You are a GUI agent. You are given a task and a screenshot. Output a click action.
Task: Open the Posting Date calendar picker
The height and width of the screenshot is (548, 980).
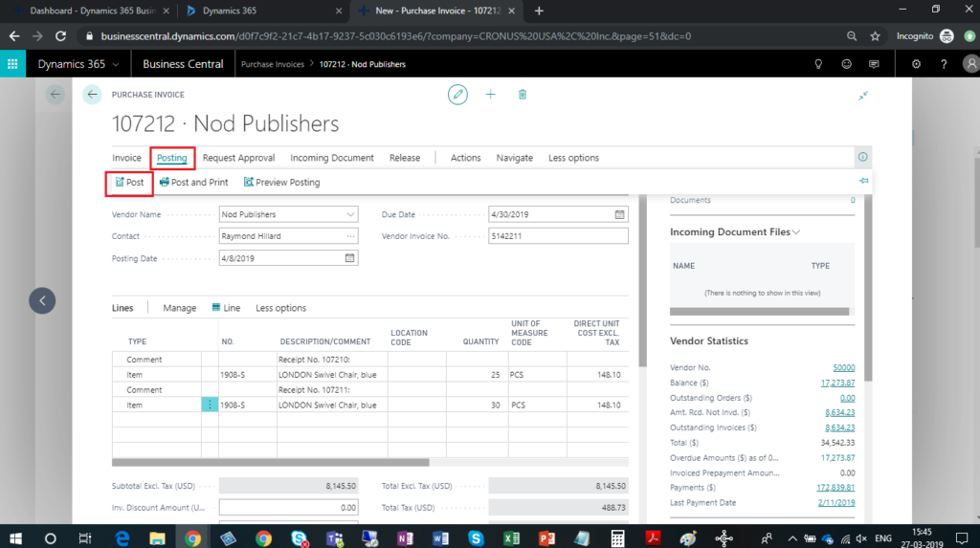[x=349, y=258]
